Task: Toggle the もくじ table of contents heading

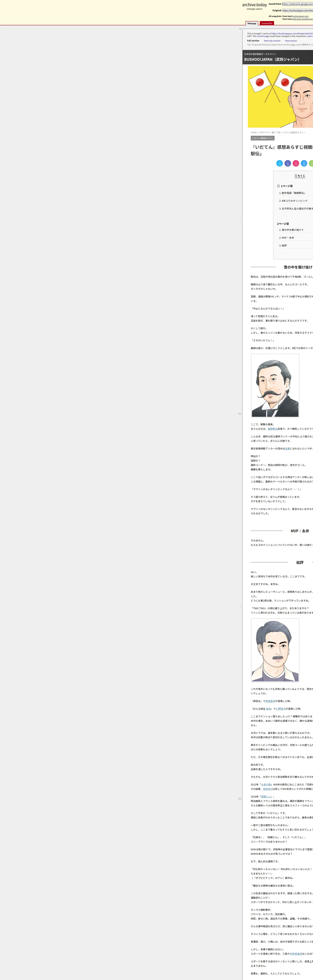Action: [x=300, y=176]
